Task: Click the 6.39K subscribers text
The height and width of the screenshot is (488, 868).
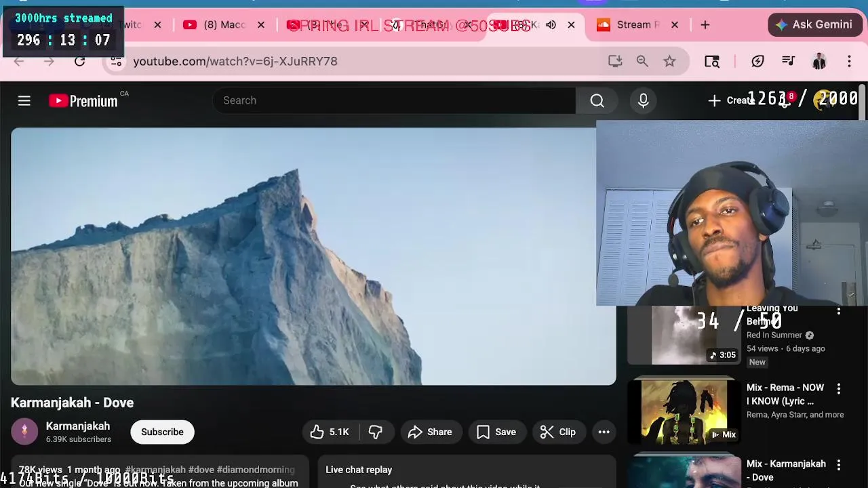Action: [x=79, y=439]
